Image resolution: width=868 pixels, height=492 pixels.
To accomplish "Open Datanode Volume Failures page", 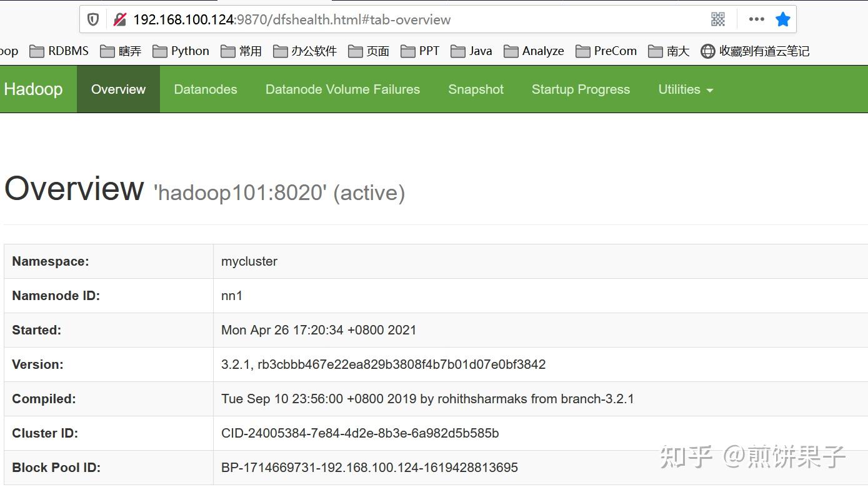I will pyautogui.click(x=342, y=89).
